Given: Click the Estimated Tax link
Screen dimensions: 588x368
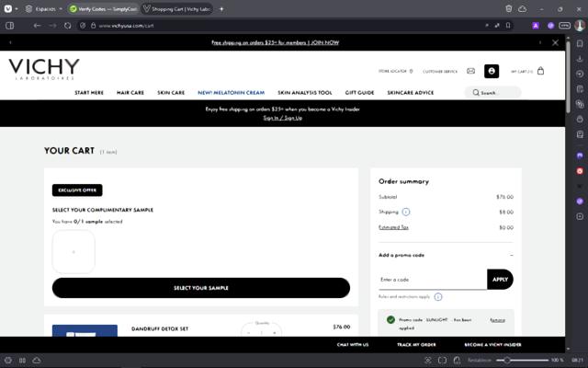Looking at the screenshot, I should [393, 227].
